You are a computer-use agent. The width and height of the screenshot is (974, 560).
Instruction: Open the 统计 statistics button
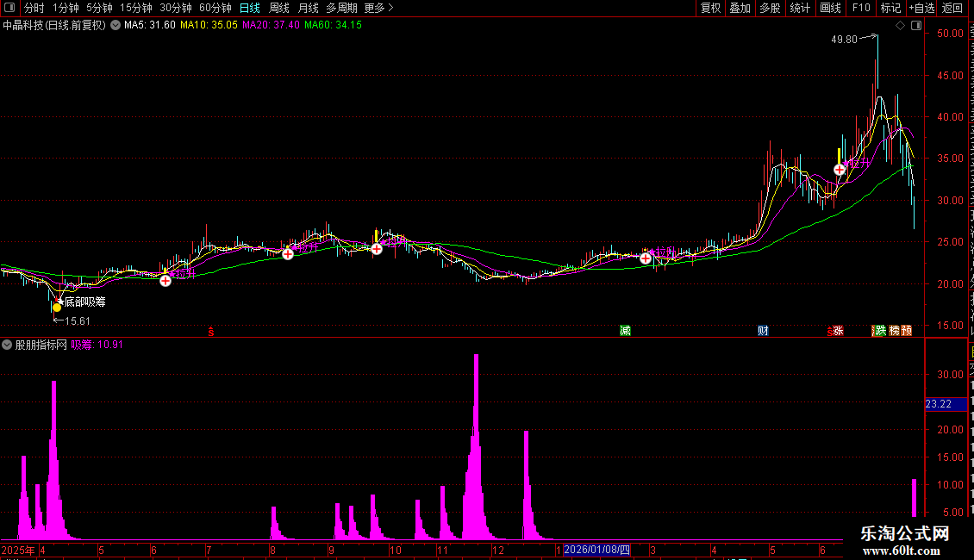(800, 8)
